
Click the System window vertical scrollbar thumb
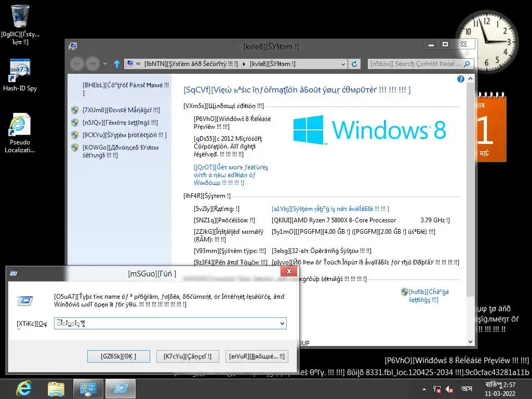pos(470,189)
